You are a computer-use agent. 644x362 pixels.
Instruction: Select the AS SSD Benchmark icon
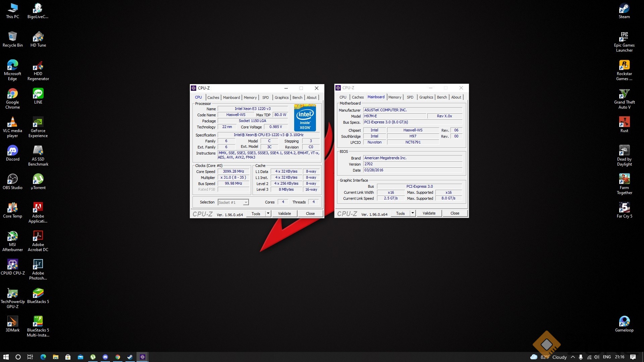pos(38,151)
